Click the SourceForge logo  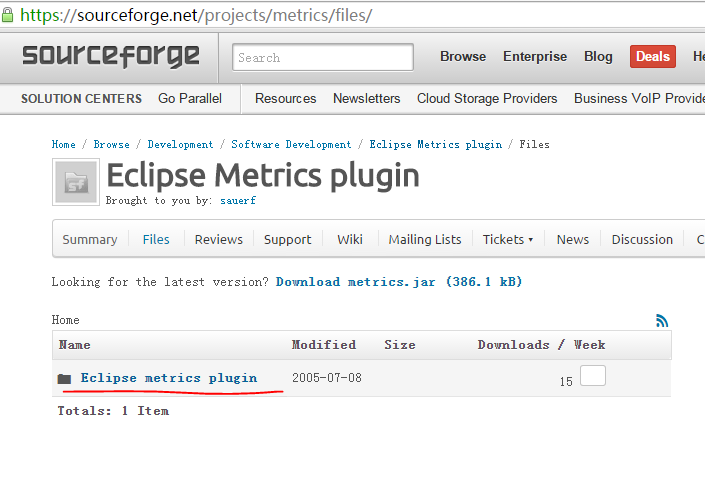[x=110, y=56]
